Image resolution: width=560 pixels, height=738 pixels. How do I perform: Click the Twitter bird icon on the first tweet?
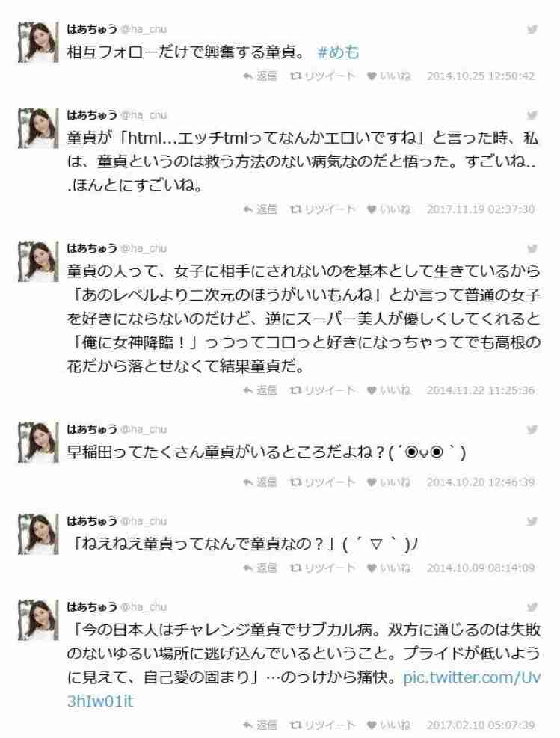pos(532,29)
